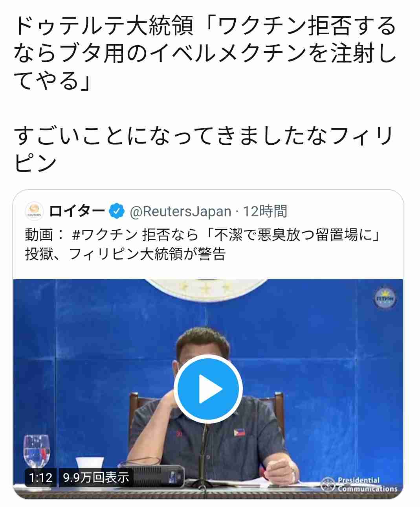
Task: Select the main tweet text starting ドゥテルテ大統領
Action: click(205, 53)
